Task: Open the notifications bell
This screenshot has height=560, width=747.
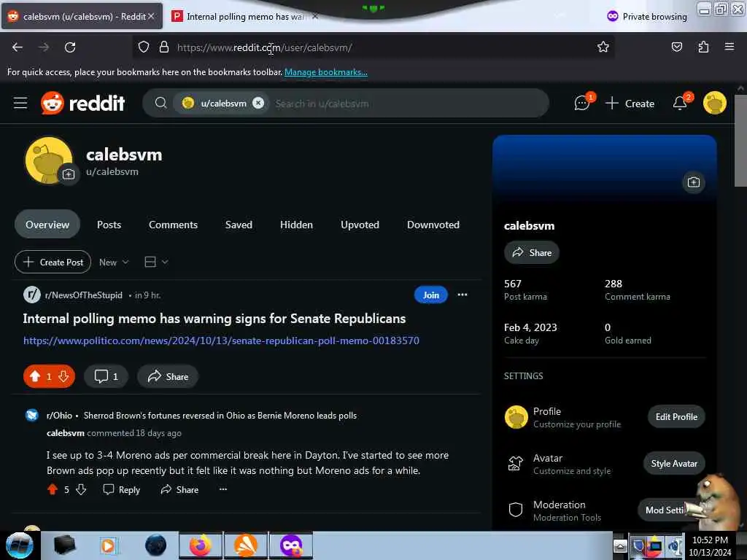Action: point(680,103)
